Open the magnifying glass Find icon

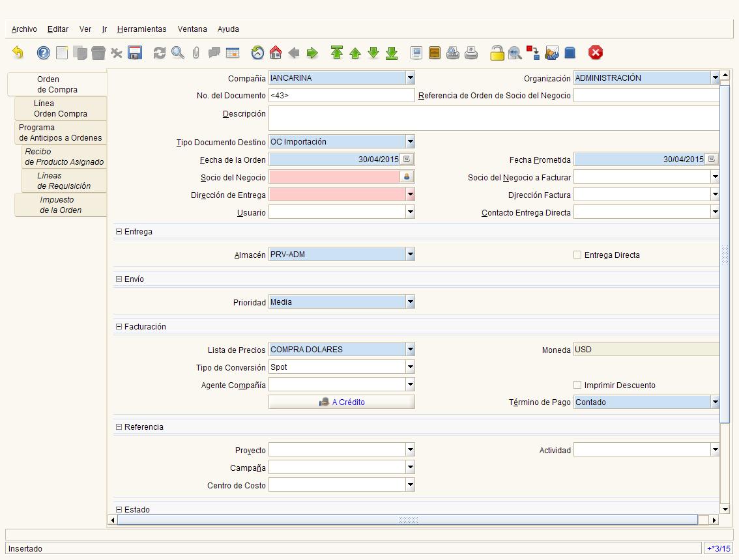pos(178,53)
